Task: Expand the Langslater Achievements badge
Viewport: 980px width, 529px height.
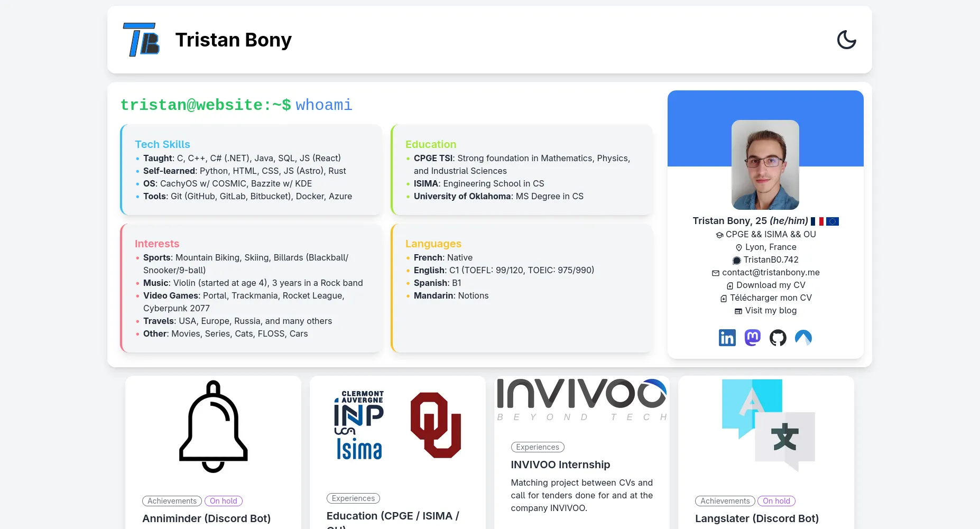Action: 725,500
